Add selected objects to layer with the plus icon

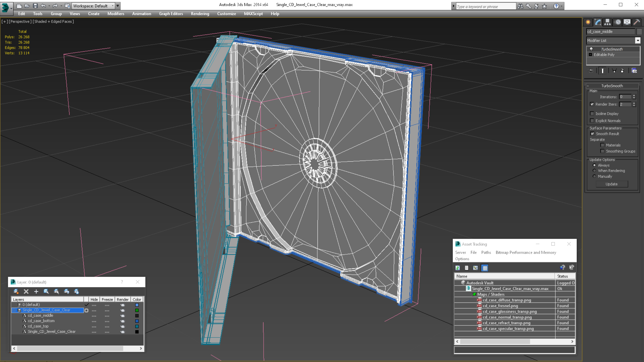tap(36, 291)
